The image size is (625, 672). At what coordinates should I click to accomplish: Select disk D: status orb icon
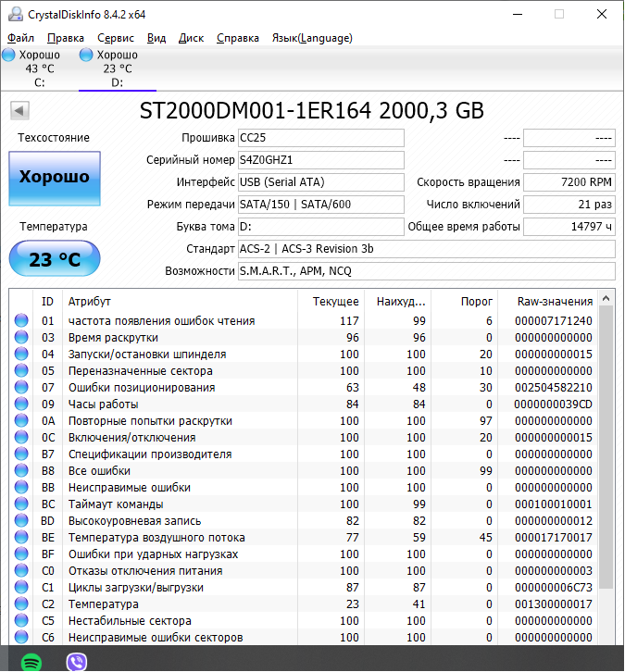86,56
